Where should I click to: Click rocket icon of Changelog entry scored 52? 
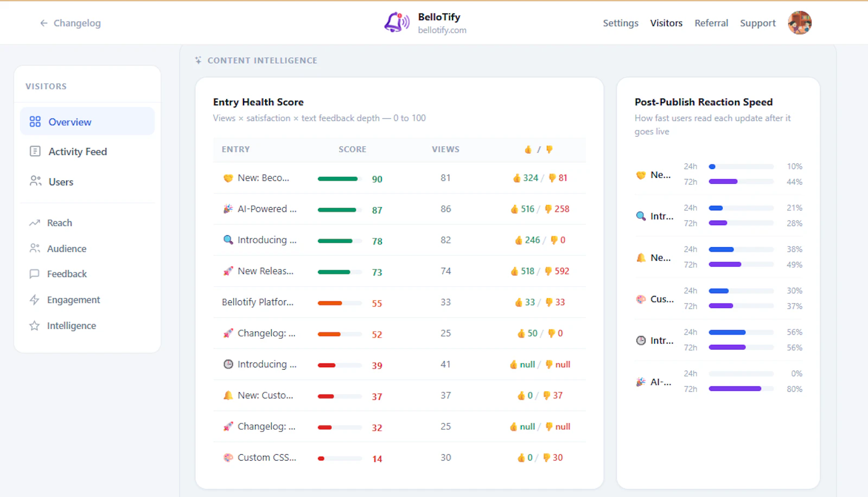tap(228, 333)
